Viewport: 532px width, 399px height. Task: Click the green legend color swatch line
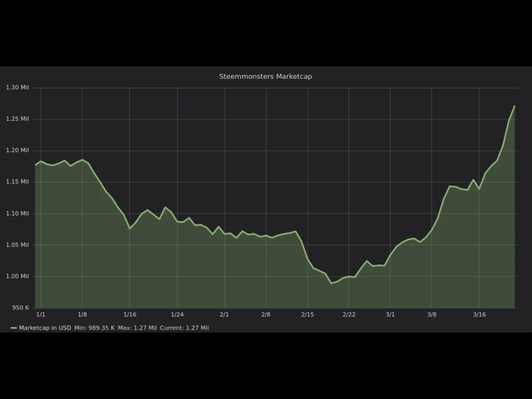point(14,328)
